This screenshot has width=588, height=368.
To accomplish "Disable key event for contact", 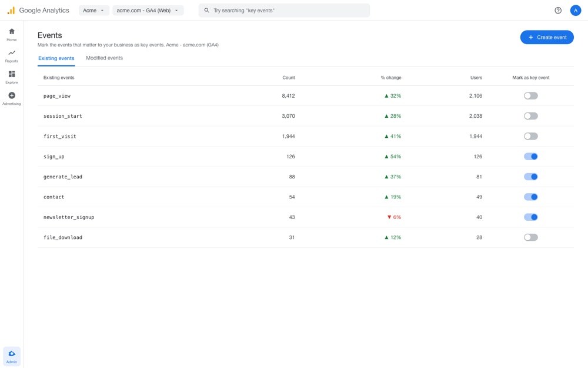I will (530, 197).
